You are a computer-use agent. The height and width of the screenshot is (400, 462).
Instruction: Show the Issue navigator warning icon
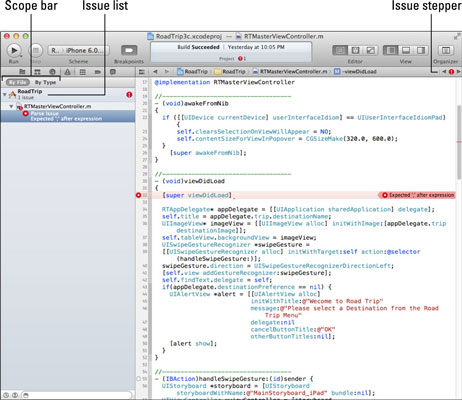coord(68,72)
